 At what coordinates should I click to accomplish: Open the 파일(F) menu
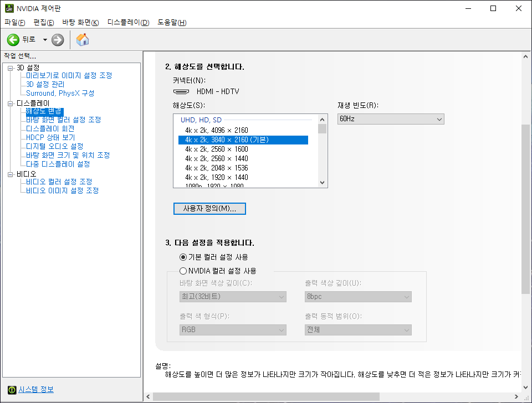[x=14, y=22]
